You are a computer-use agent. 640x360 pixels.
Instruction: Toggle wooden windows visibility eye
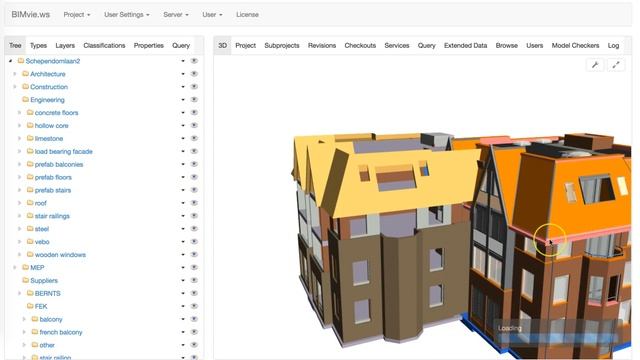point(194,255)
